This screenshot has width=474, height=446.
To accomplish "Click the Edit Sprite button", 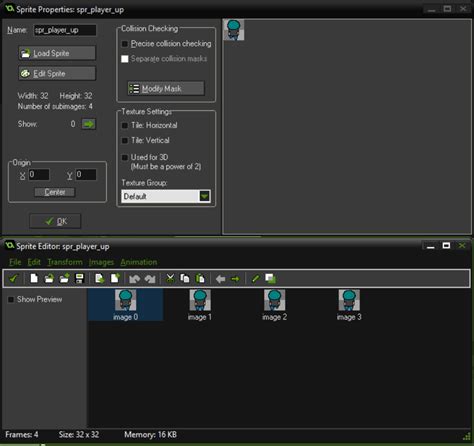I will (57, 73).
